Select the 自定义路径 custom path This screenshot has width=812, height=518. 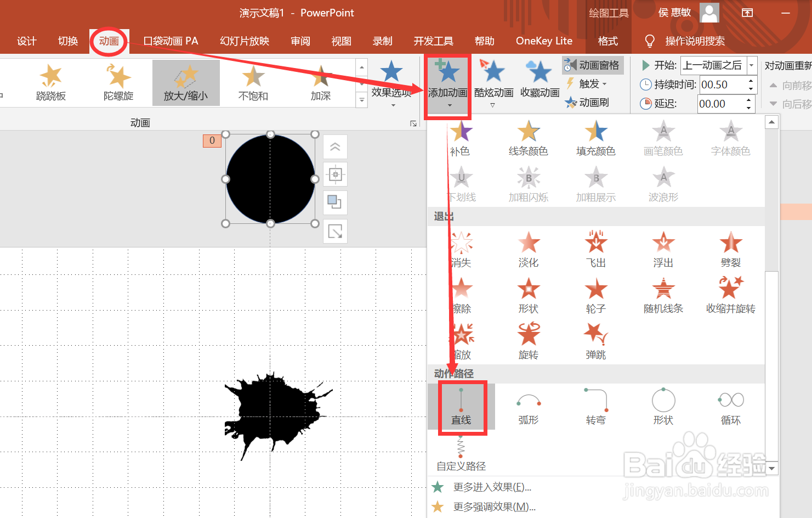coord(461,453)
